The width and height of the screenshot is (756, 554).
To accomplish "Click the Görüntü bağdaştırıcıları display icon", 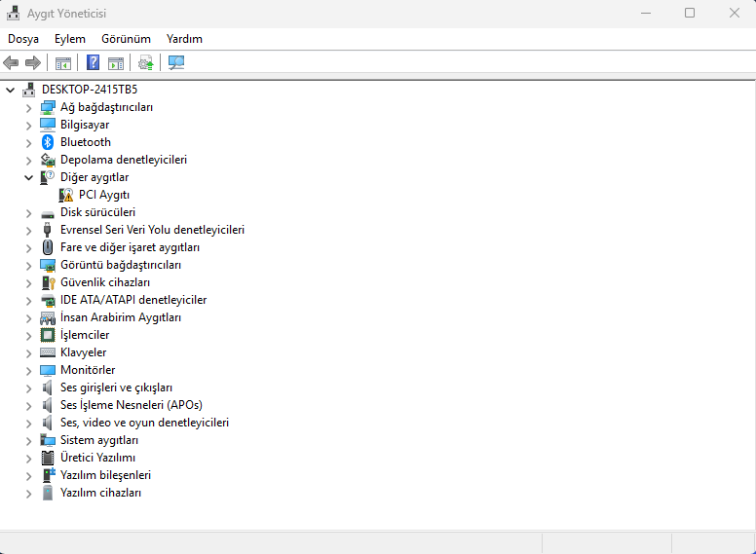I will (48, 266).
